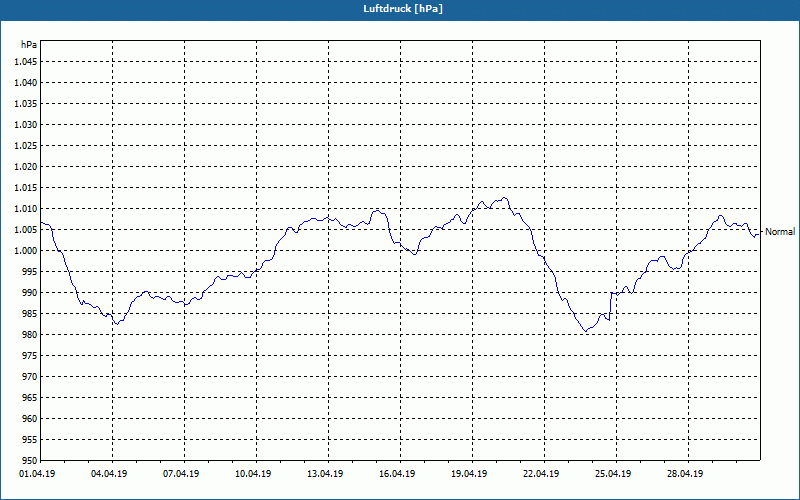Click the 995 y-axis label

coord(30,271)
